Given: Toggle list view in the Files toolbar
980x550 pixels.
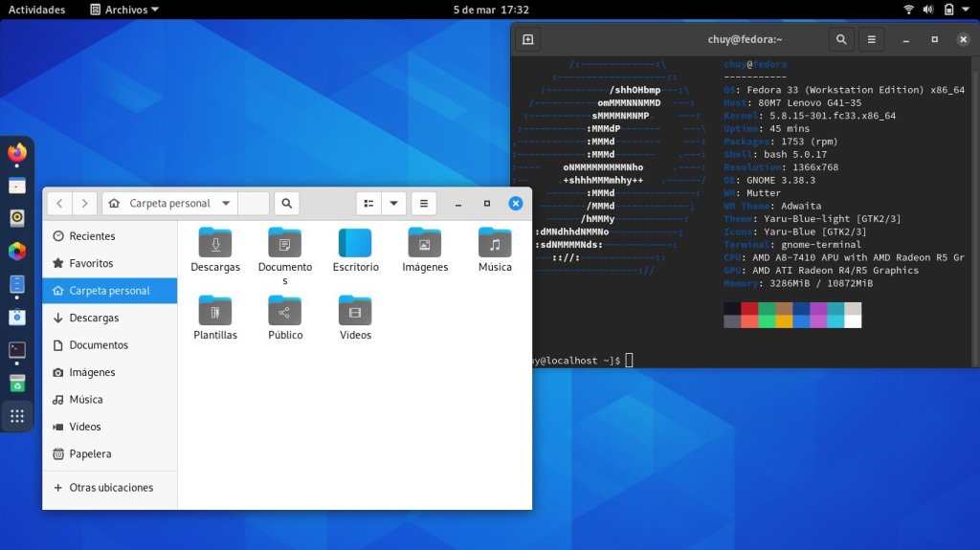Looking at the screenshot, I should [x=368, y=204].
